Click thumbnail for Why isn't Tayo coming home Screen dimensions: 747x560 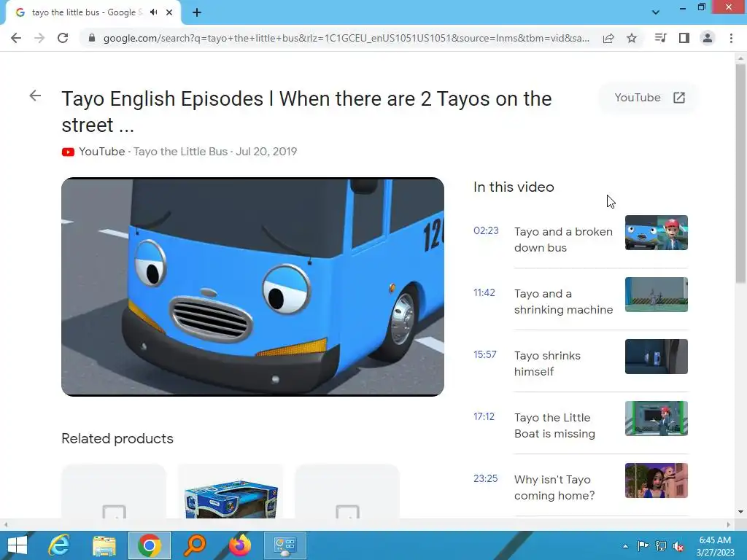coord(656,481)
